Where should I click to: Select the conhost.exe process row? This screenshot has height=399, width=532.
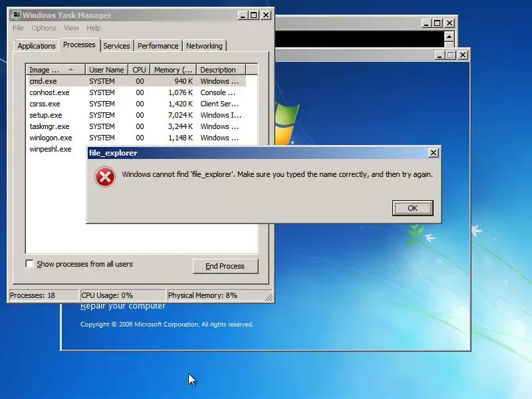coord(137,92)
